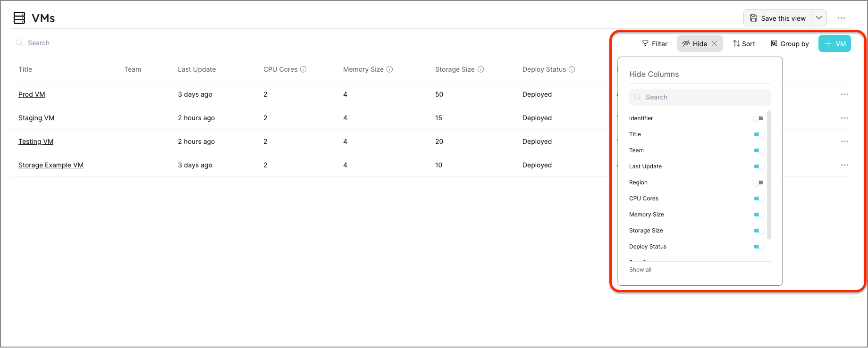Toggle the Memory Size column visibility

click(x=758, y=215)
